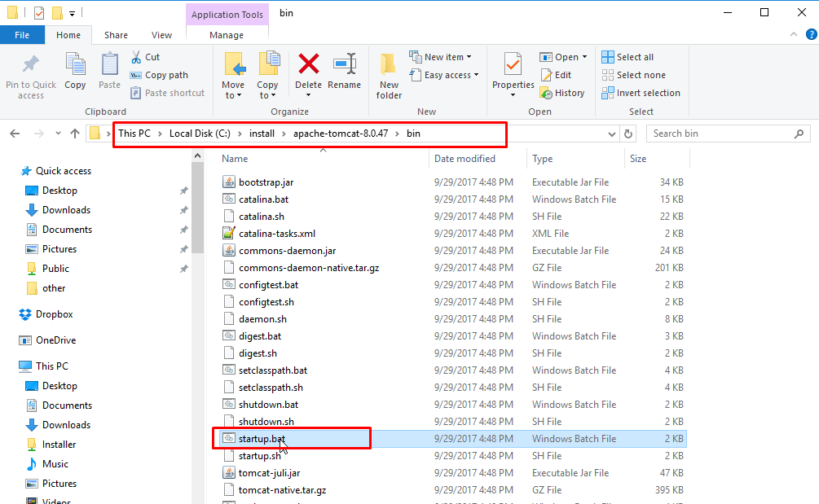Switch to the Manage tab

click(x=227, y=35)
